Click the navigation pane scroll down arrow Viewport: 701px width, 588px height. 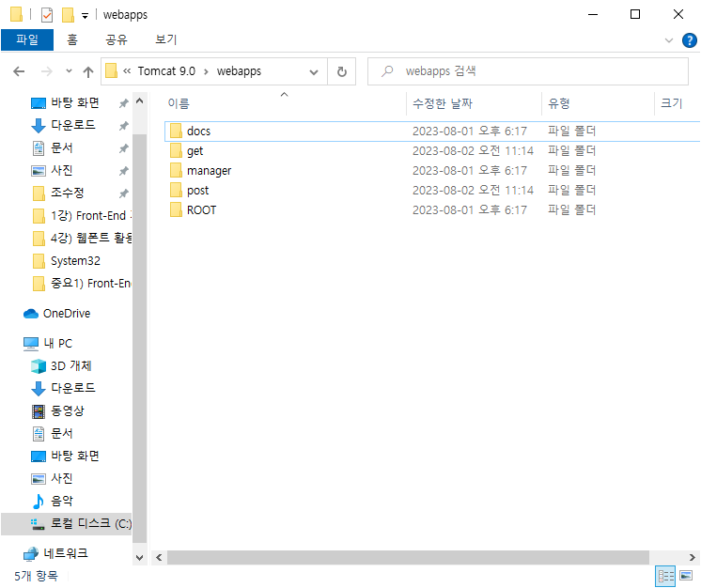(x=139, y=558)
